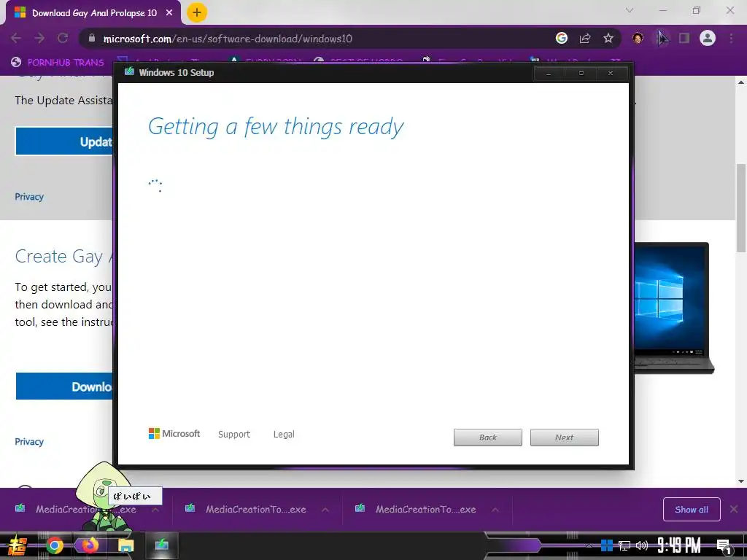Click the browser back arrow
The width and height of the screenshot is (747, 560).
pos(16,38)
